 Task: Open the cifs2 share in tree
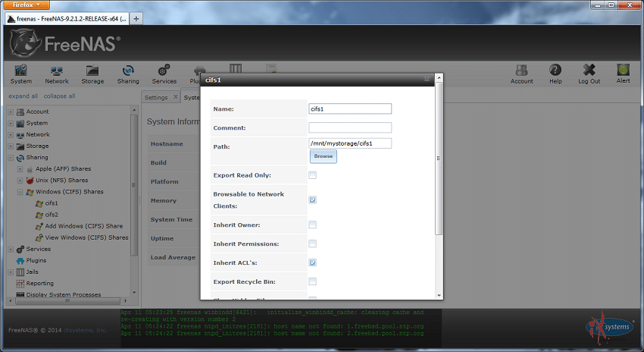pyautogui.click(x=52, y=215)
